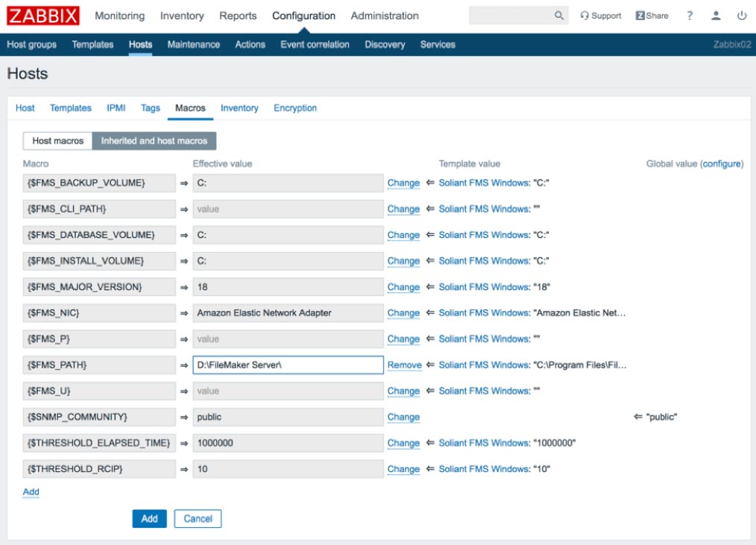Open the global macros configure link
The height and width of the screenshot is (545, 756).
[721, 164]
